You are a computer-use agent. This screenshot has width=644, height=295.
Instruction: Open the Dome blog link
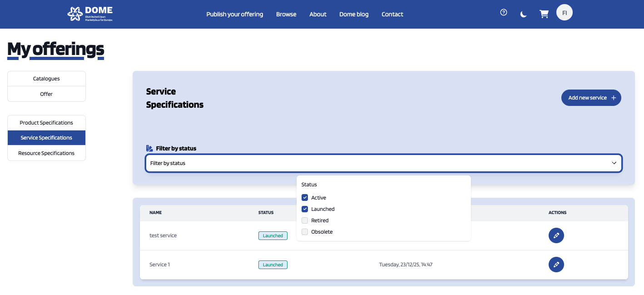(x=354, y=14)
